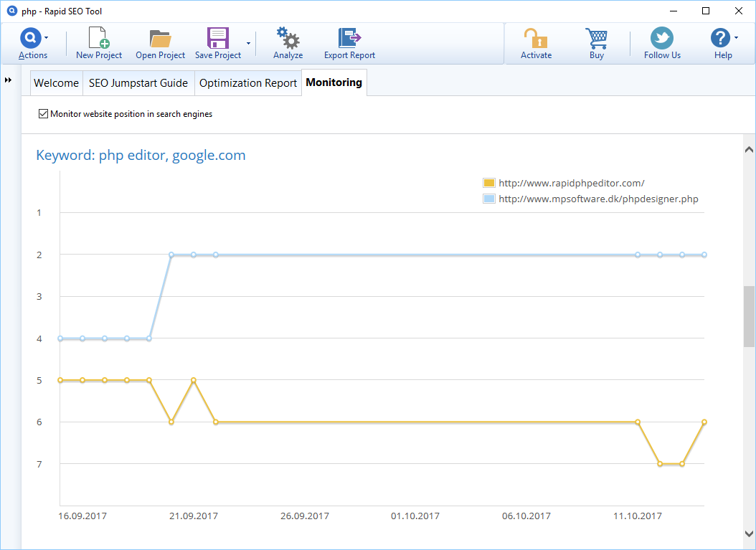
Task: Click the rapidphpeditor.com yellow legend swatch
Action: pos(489,183)
